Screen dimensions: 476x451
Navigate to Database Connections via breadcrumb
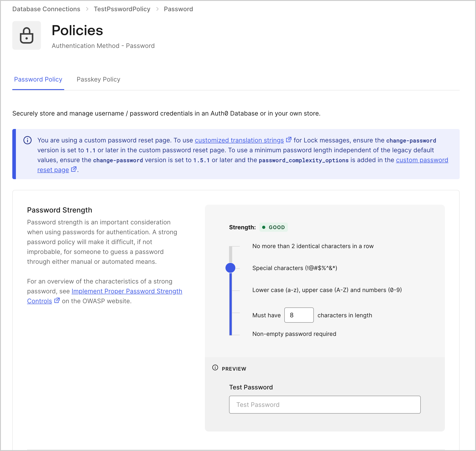(46, 9)
